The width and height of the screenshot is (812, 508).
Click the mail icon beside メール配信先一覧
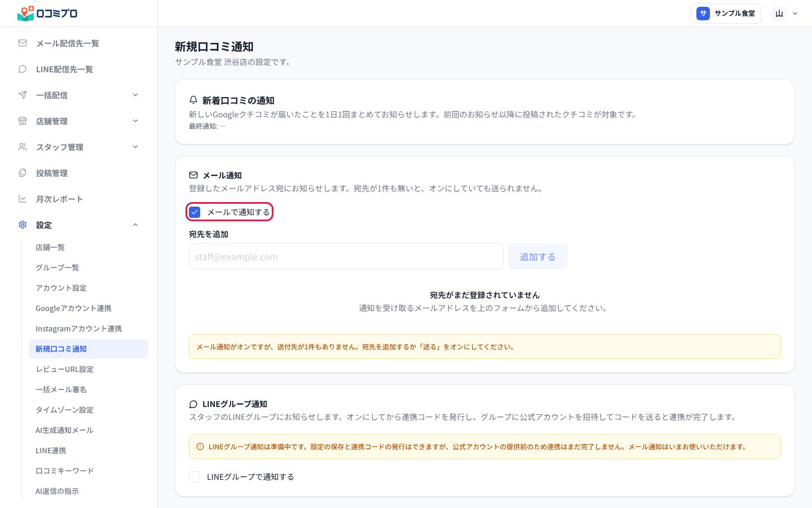pos(23,43)
